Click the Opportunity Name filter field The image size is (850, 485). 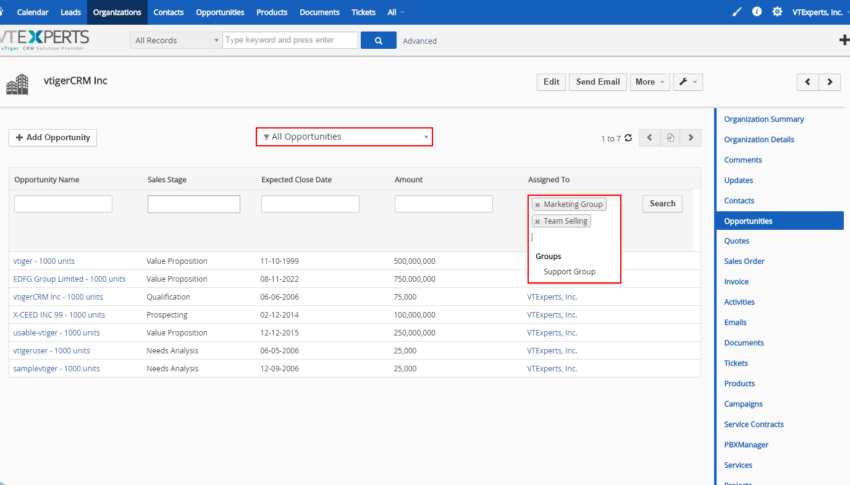pos(63,204)
